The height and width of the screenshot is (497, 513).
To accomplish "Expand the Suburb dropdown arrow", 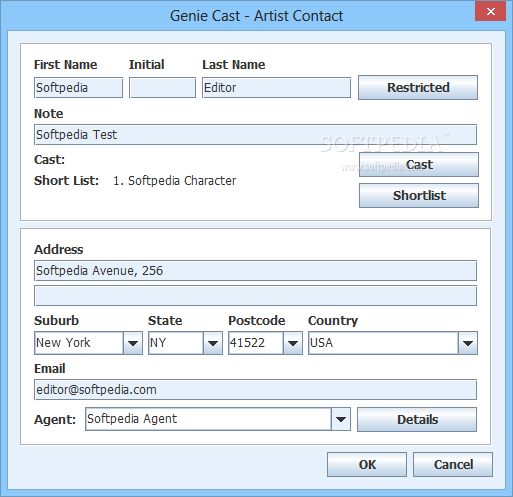I will pyautogui.click(x=133, y=343).
